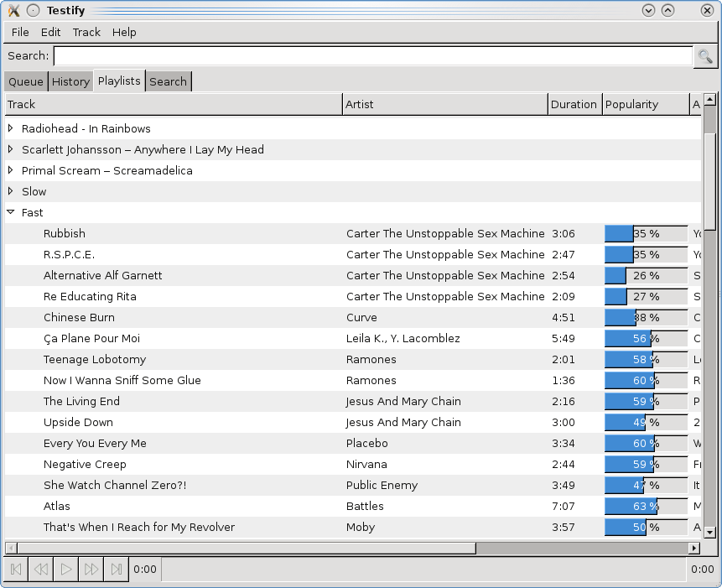Click the Testify app icon in title bar

click(x=13, y=11)
